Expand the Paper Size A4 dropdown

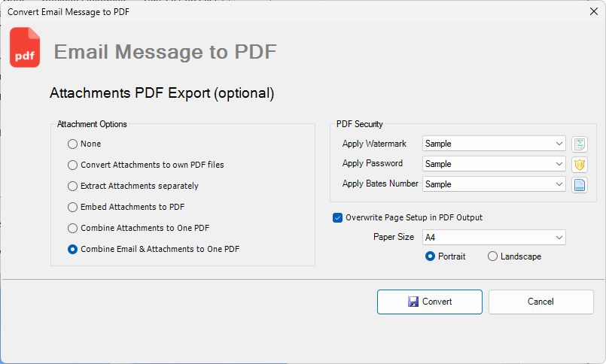click(x=494, y=238)
